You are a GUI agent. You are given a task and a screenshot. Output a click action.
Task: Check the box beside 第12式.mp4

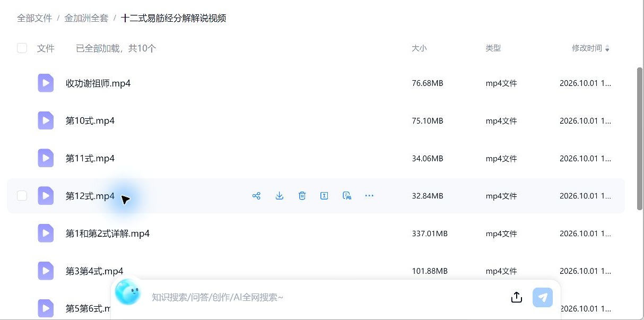click(x=22, y=196)
